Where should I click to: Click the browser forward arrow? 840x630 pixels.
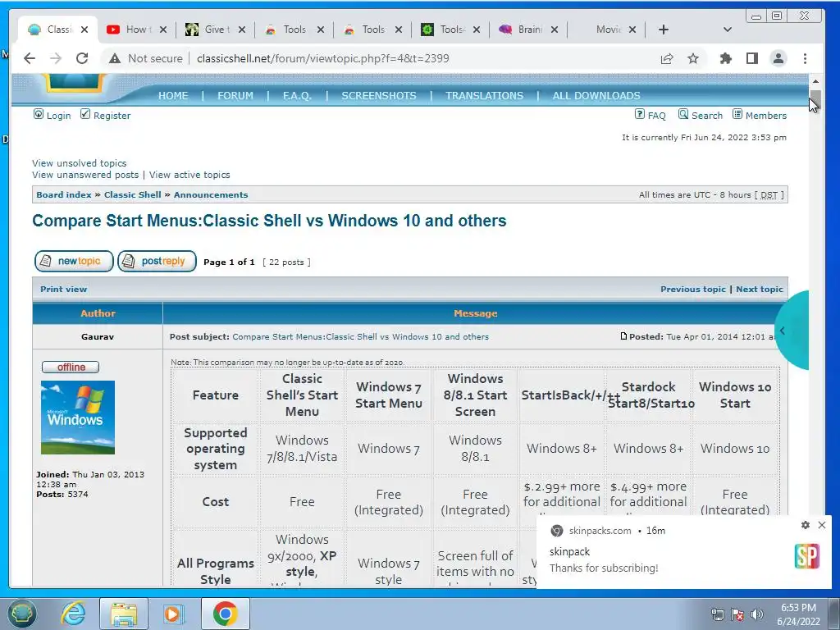pyautogui.click(x=56, y=58)
